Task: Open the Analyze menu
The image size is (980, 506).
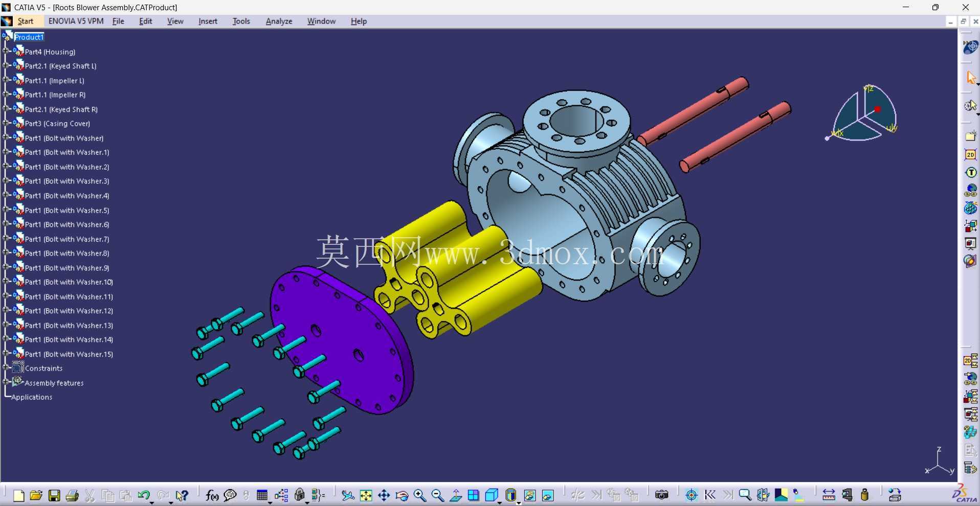Action: click(x=279, y=21)
